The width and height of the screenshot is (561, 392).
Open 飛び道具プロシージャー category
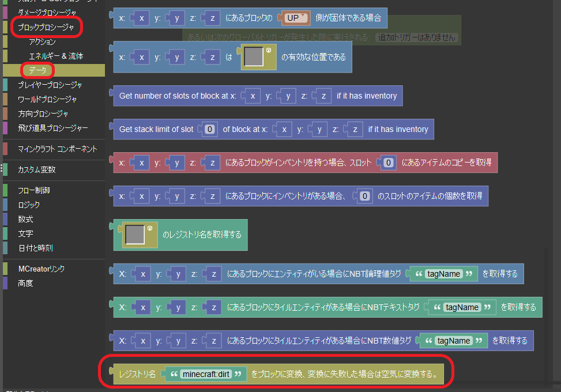[52, 127]
